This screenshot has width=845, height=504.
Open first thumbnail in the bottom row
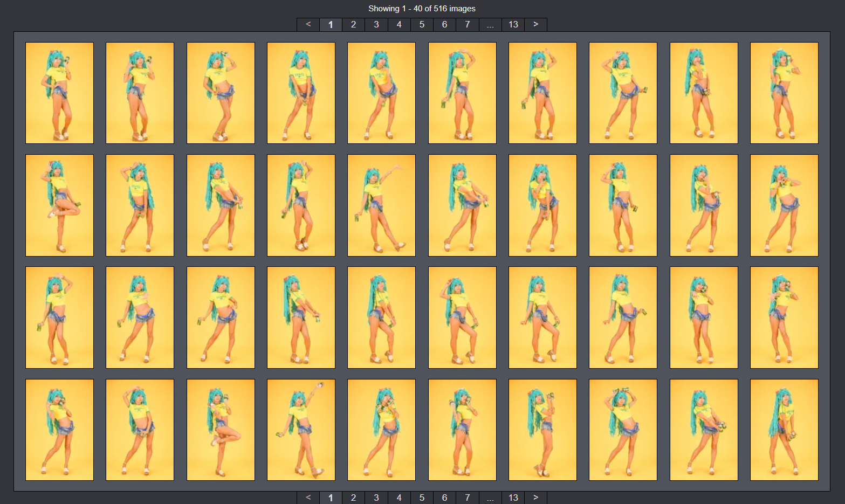pos(59,430)
